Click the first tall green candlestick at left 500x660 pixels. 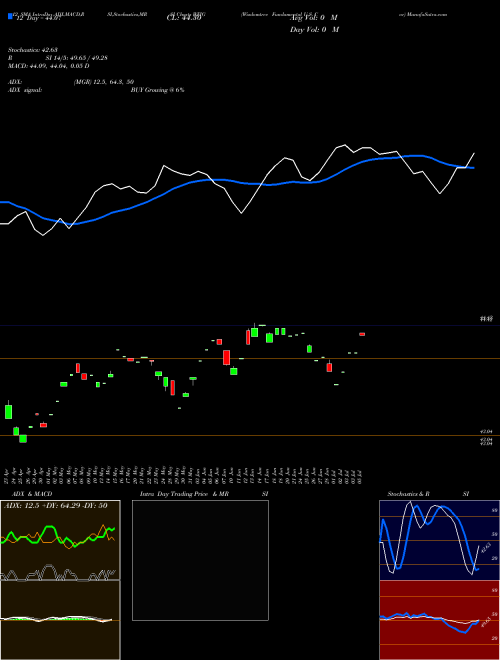click(8, 411)
